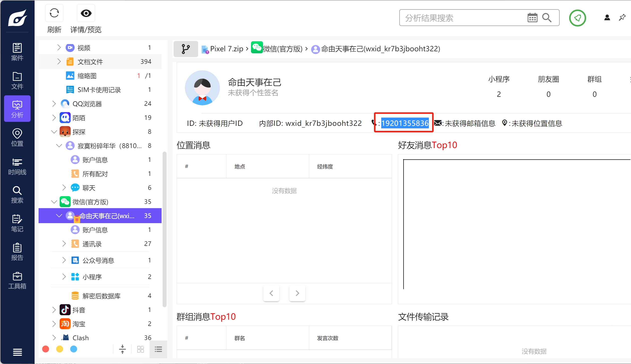This screenshot has height=364, width=631.
Task: Switch to list view in tree footer
Action: point(158,349)
